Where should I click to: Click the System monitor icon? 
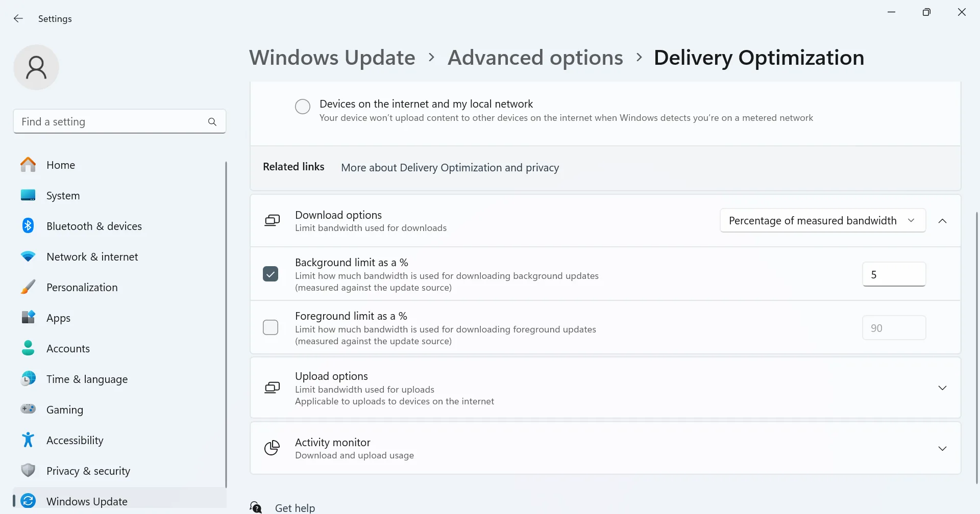click(x=28, y=195)
